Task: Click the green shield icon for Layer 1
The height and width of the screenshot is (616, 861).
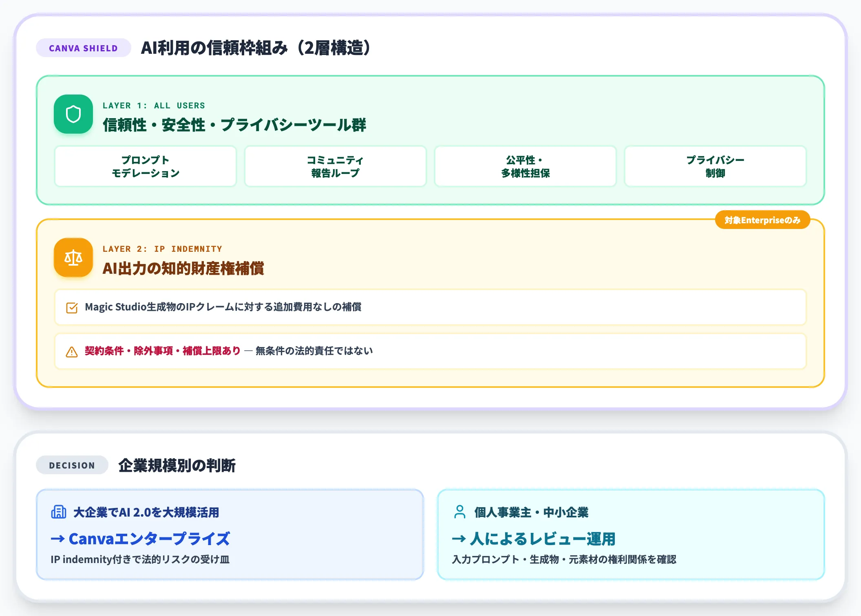Action: (73, 114)
